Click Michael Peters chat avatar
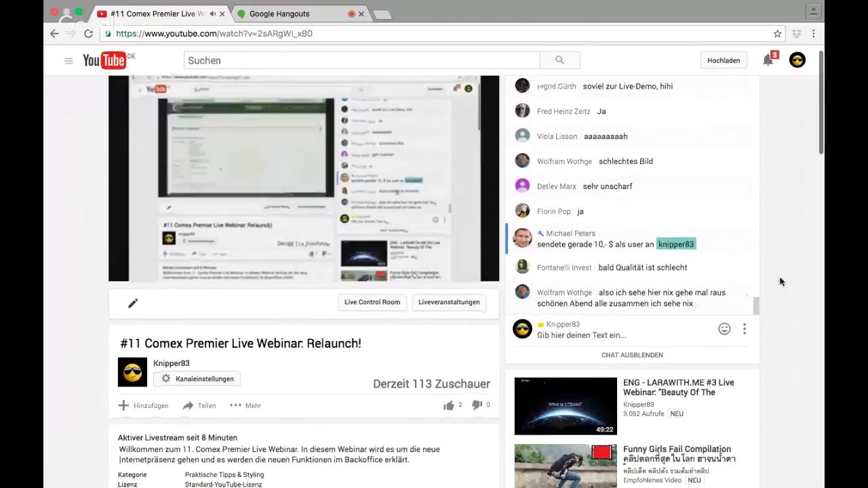The height and width of the screenshot is (488, 868). pos(522,238)
